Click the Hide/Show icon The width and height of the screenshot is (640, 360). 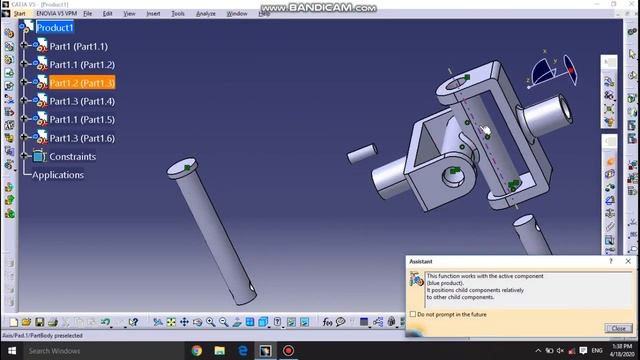(x=291, y=322)
